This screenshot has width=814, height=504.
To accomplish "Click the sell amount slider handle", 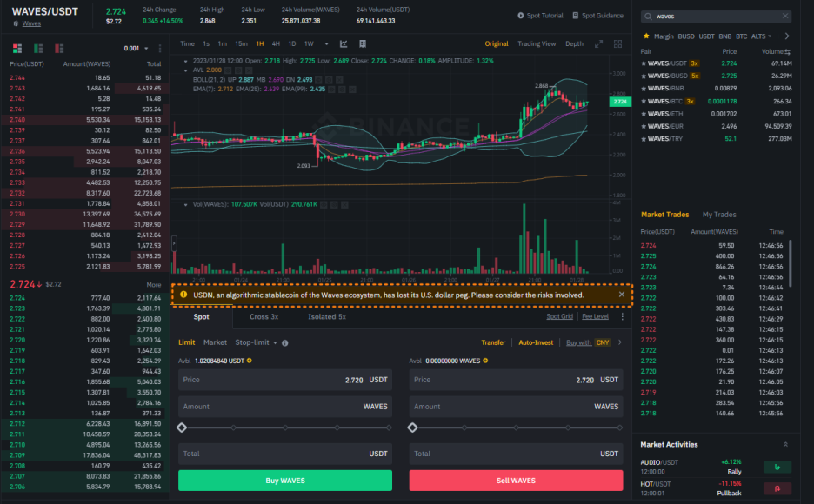I will coord(413,428).
